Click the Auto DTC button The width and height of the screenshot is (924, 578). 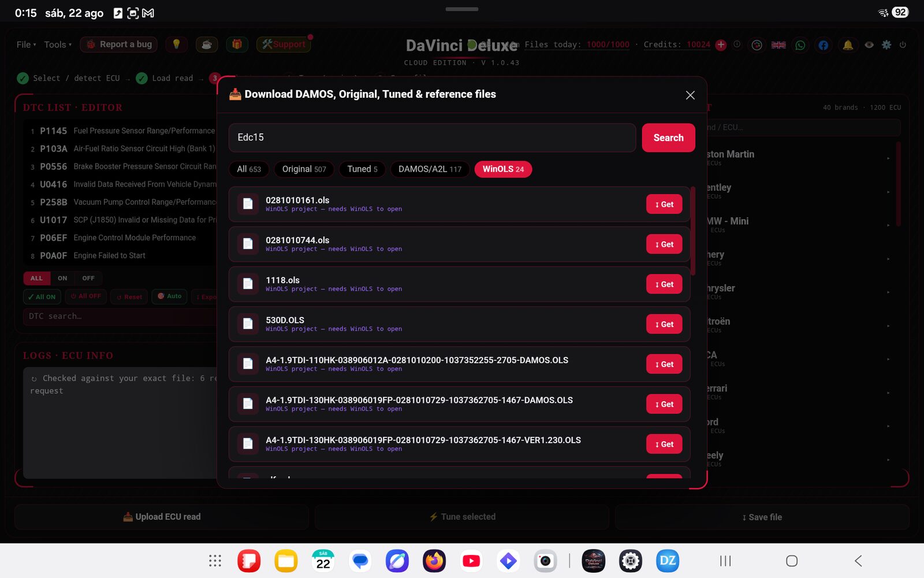170,297
